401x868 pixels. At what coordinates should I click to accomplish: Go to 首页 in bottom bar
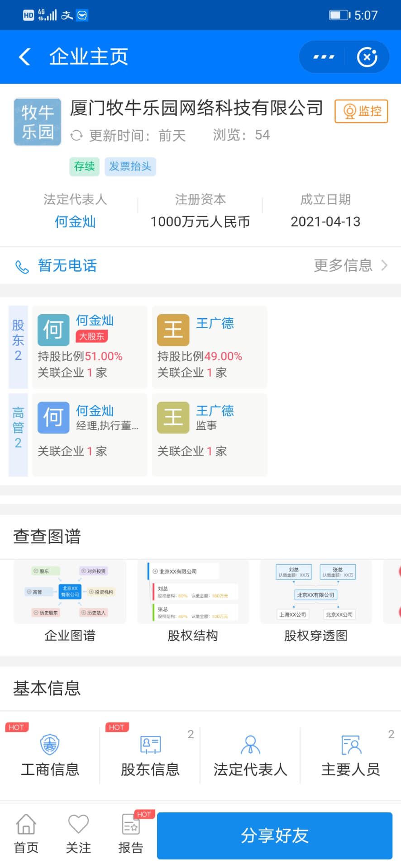coord(26,834)
